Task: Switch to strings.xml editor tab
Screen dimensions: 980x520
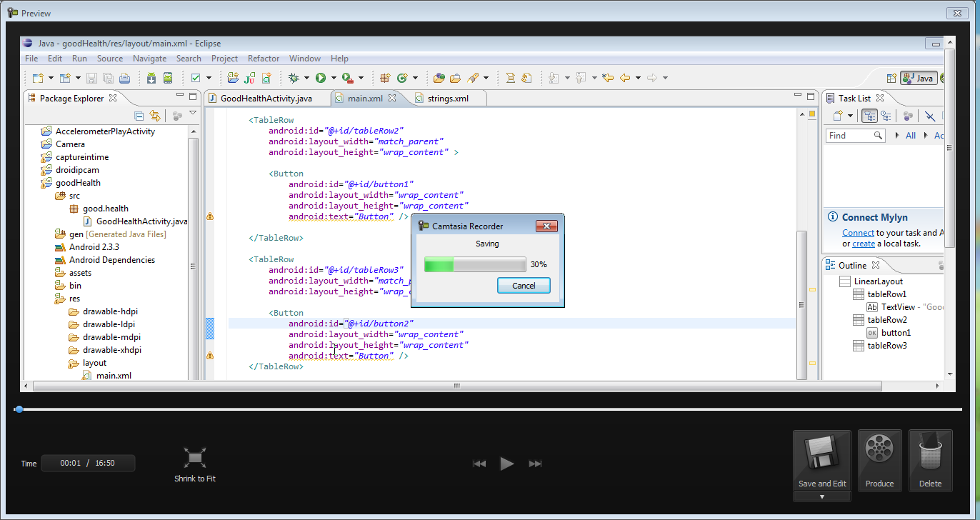Action: [448, 98]
